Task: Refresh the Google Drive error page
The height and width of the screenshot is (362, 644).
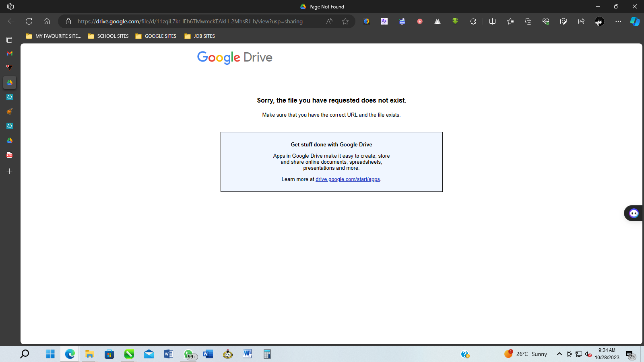Action: [x=29, y=21]
